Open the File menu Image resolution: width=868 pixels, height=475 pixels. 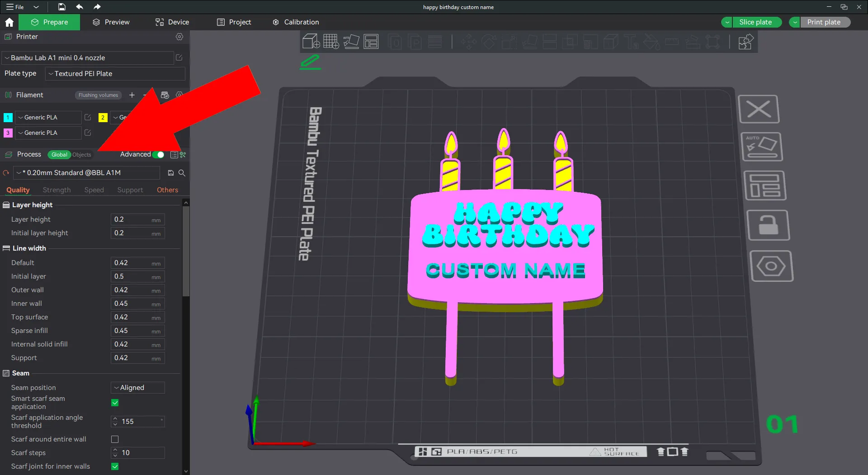pos(15,7)
